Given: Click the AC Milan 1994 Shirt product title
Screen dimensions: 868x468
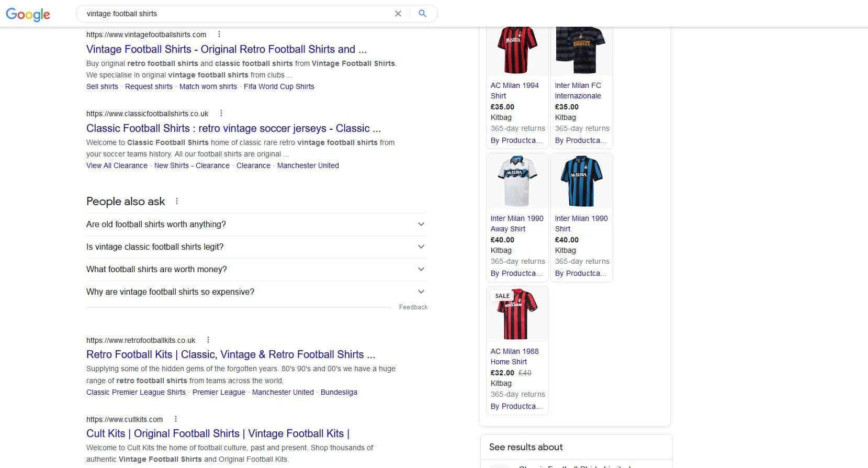Looking at the screenshot, I should (515, 91).
